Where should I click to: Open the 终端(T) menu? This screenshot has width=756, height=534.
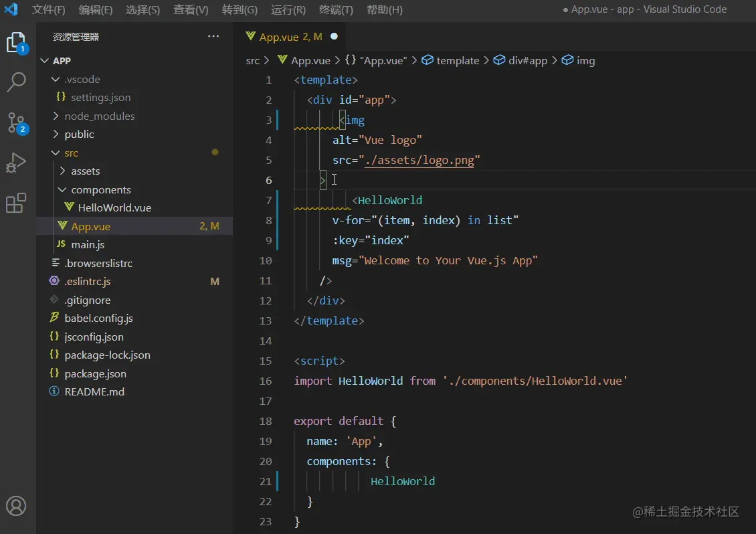click(x=336, y=9)
